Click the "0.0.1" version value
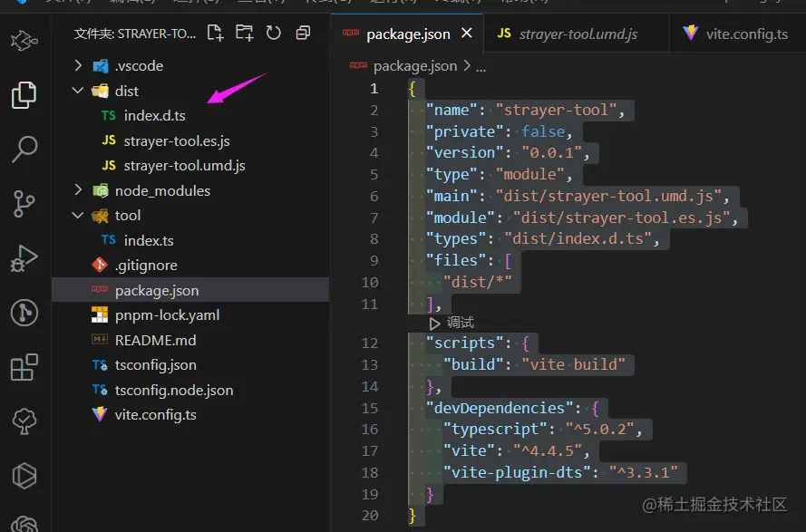 pos(551,152)
